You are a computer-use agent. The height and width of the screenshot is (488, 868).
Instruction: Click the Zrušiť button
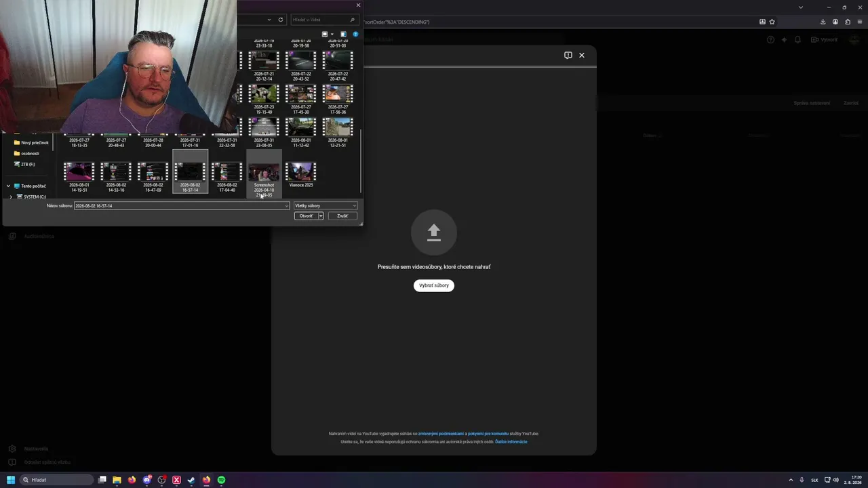tap(342, 216)
